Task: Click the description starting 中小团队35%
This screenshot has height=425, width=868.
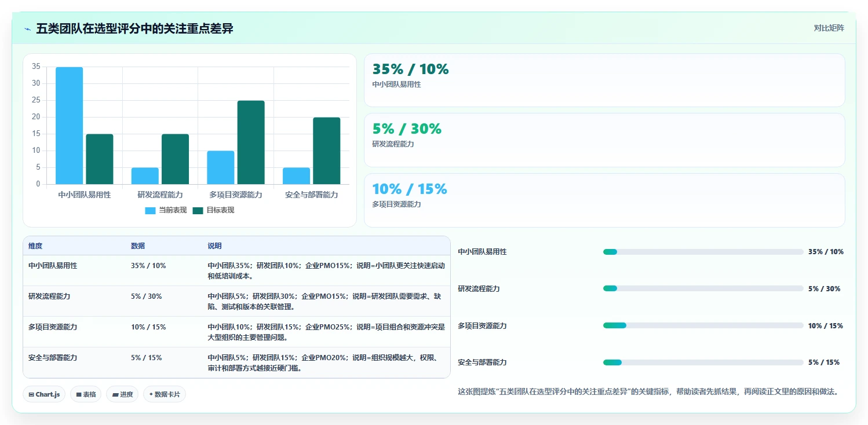Action: pyautogui.click(x=326, y=271)
